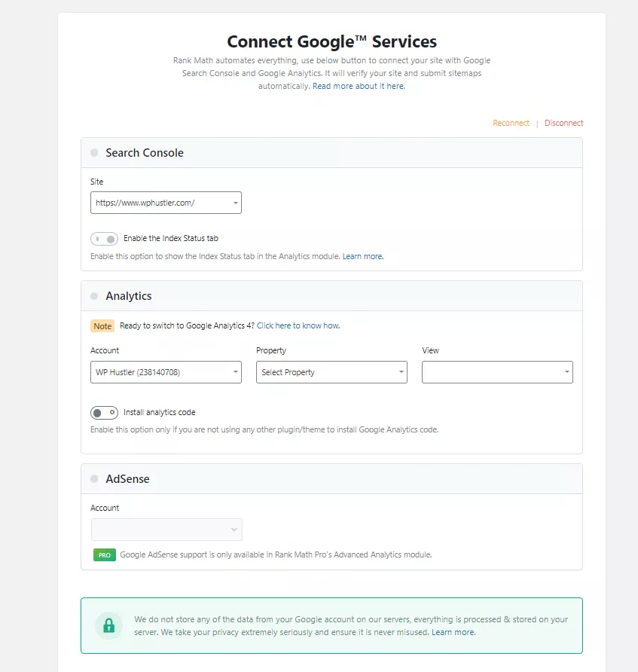
Task: Click the Reconnect link
Action: point(511,123)
